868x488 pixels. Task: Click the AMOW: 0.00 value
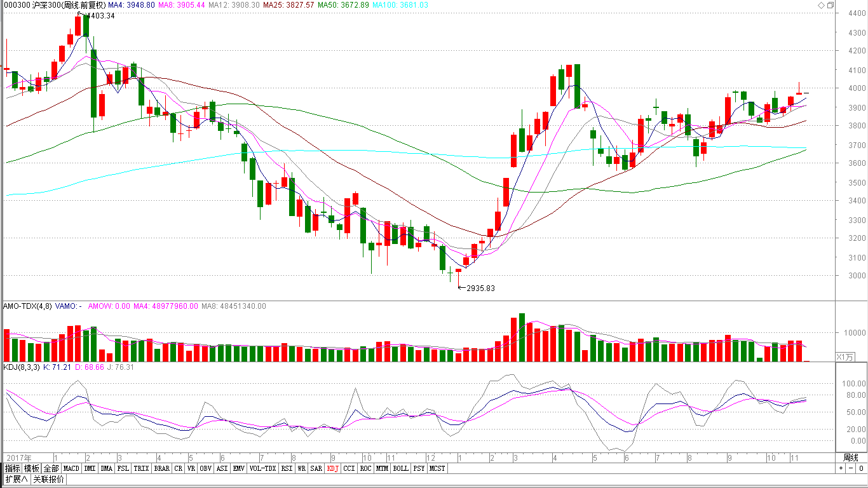pos(109,306)
